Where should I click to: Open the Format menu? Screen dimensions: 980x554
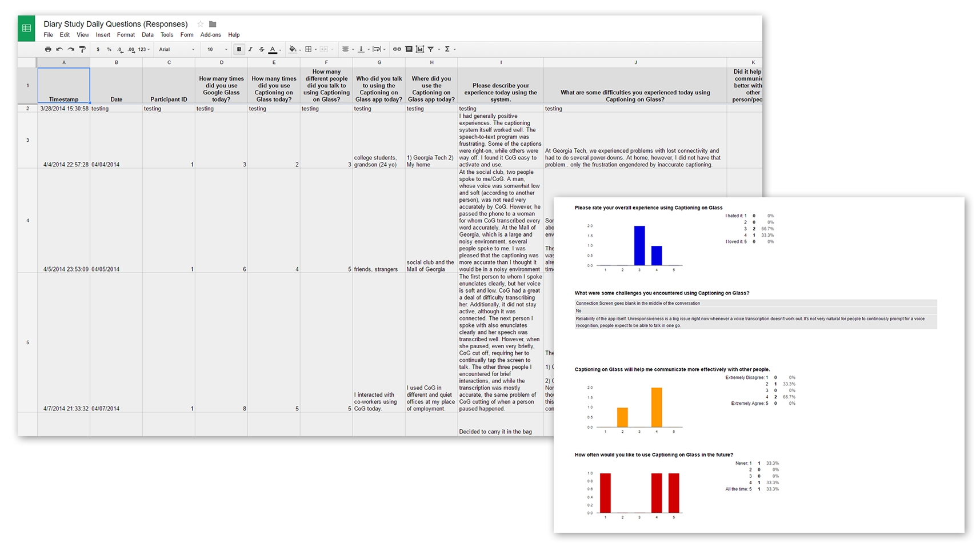[x=126, y=35]
